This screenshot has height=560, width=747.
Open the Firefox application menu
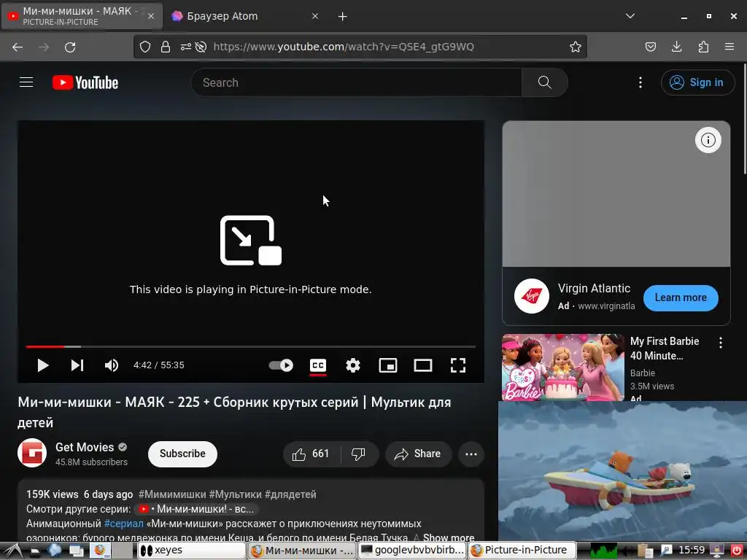[729, 47]
